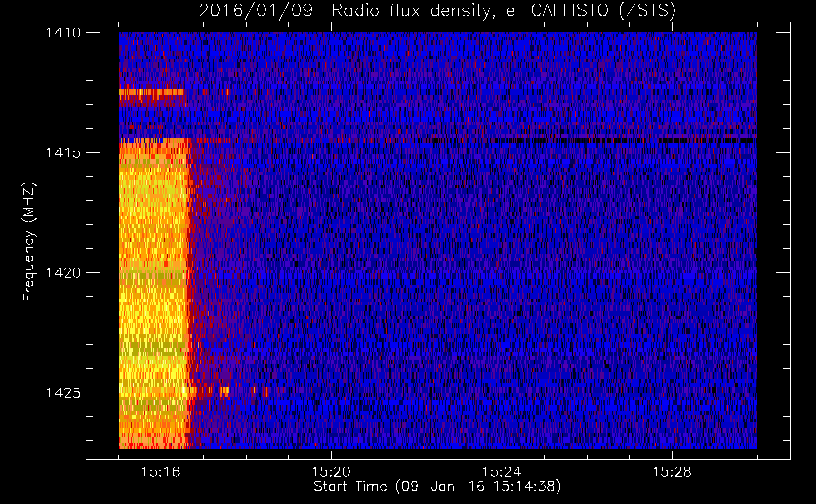Click the 1425 frequency tick label
This screenshot has height=504, width=816.
click(63, 393)
